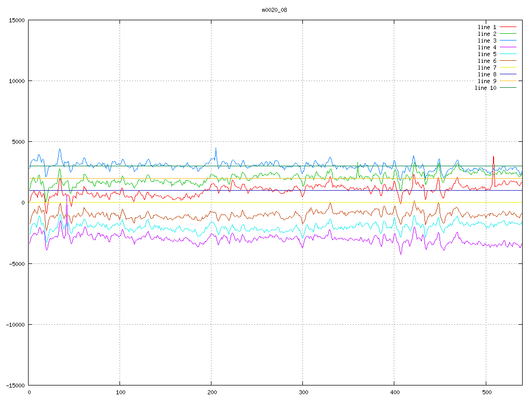The image size is (532, 399).
Task: Click the tall red spike peak near x=508
Action: point(493,157)
